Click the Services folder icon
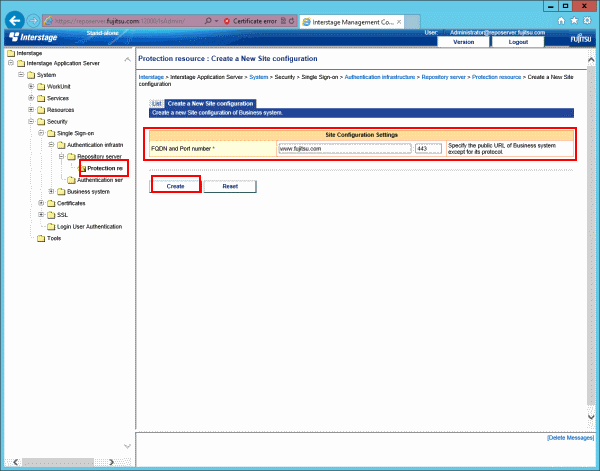This screenshot has height=471, width=600. coord(41,98)
